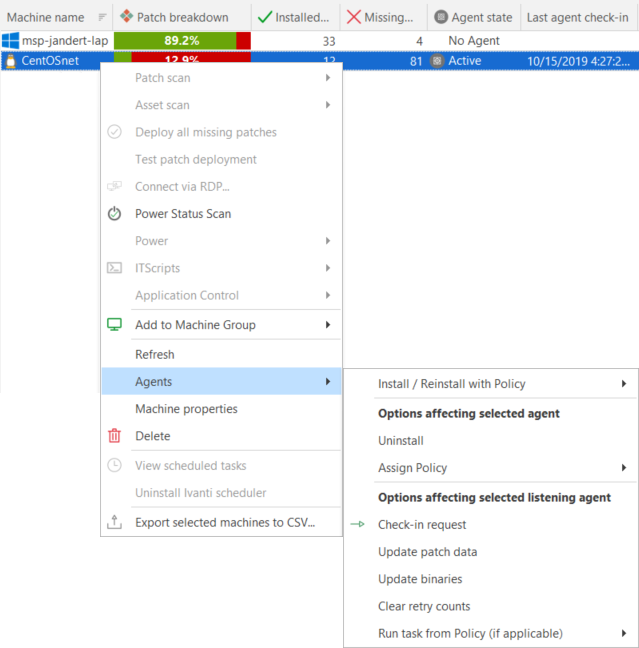Select Update binaries
The image size is (639, 648).
coord(491,579)
